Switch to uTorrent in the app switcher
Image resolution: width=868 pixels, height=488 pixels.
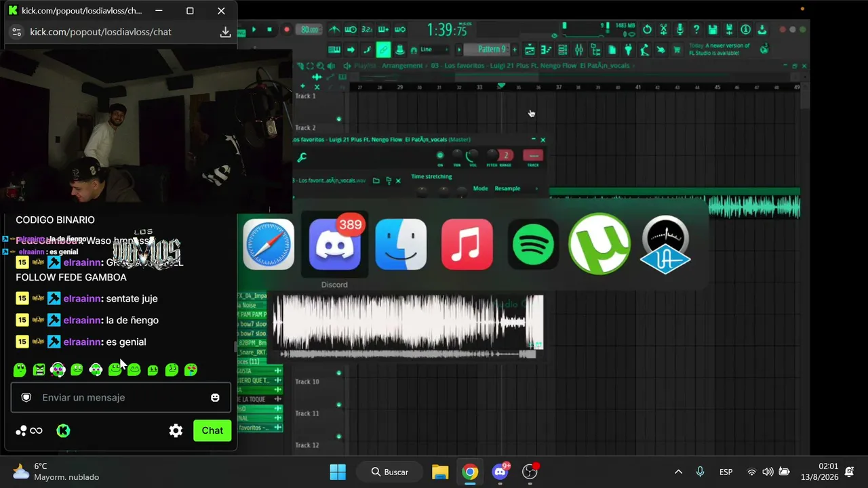pyautogui.click(x=599, y=244)
